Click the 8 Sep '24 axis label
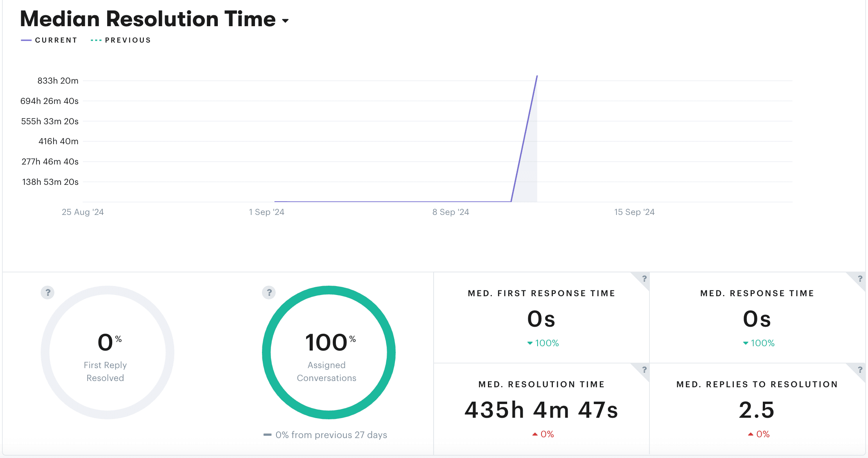 (x=450, y=212)
